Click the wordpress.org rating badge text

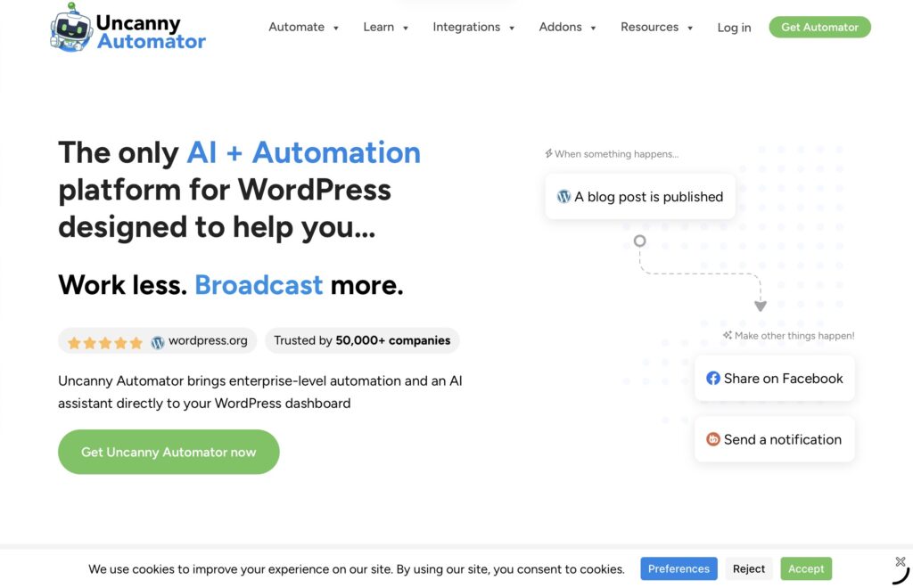tap(208, 341)
